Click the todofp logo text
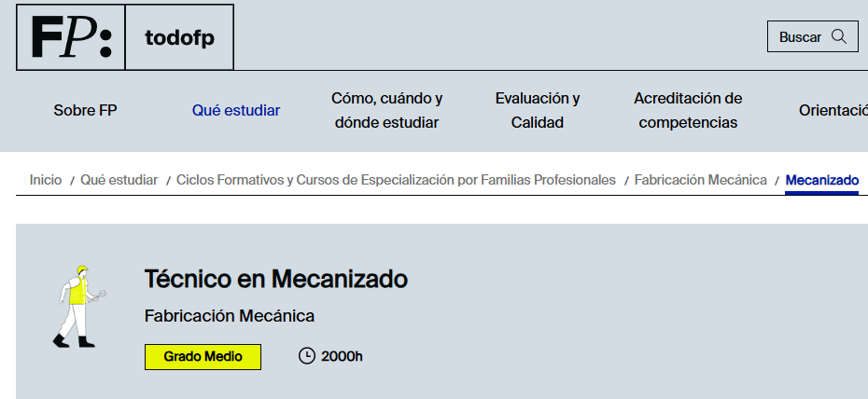The width and height of the screenshot is (868, 399). click(x=179, y=38)
